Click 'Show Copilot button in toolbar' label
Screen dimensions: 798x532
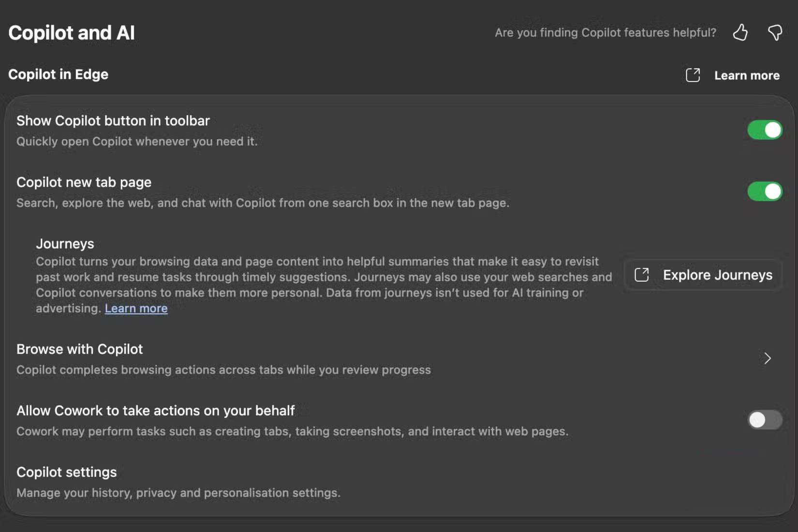click(113, 121)
